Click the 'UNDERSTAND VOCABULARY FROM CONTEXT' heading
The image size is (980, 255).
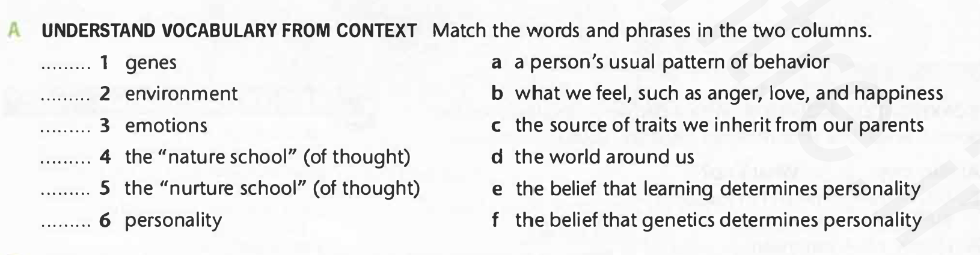[x=228, y=31]
